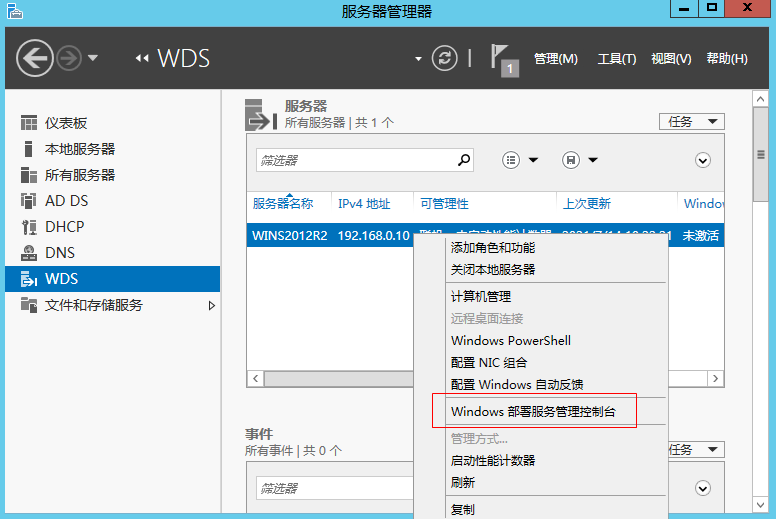
Task: Expand 文件和存储服务 submenu arrow
Action: point(212,305)
